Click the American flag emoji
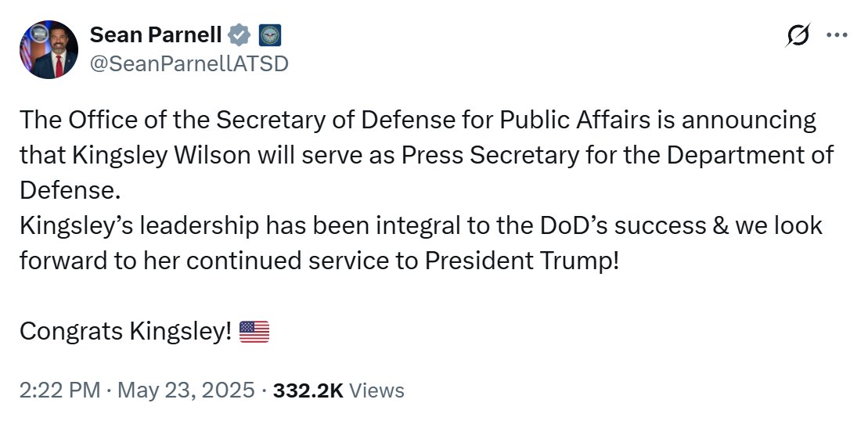 coord(254,332)
